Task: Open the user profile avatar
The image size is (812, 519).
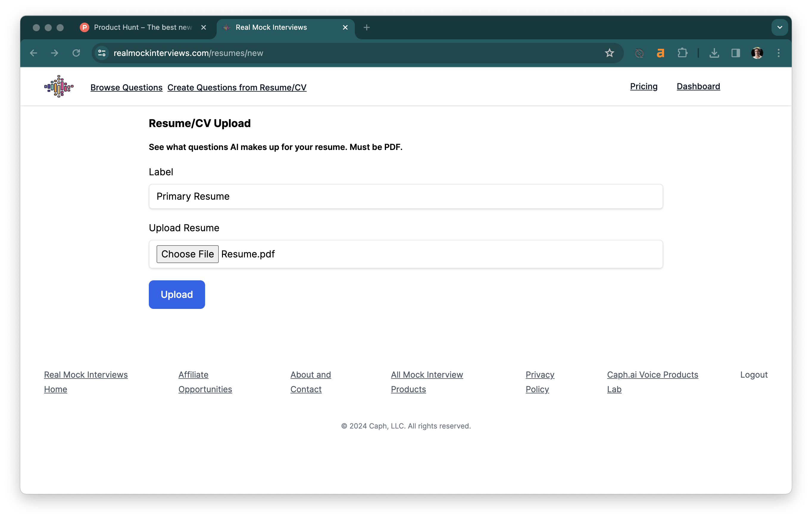Action: tap(757, 53)
